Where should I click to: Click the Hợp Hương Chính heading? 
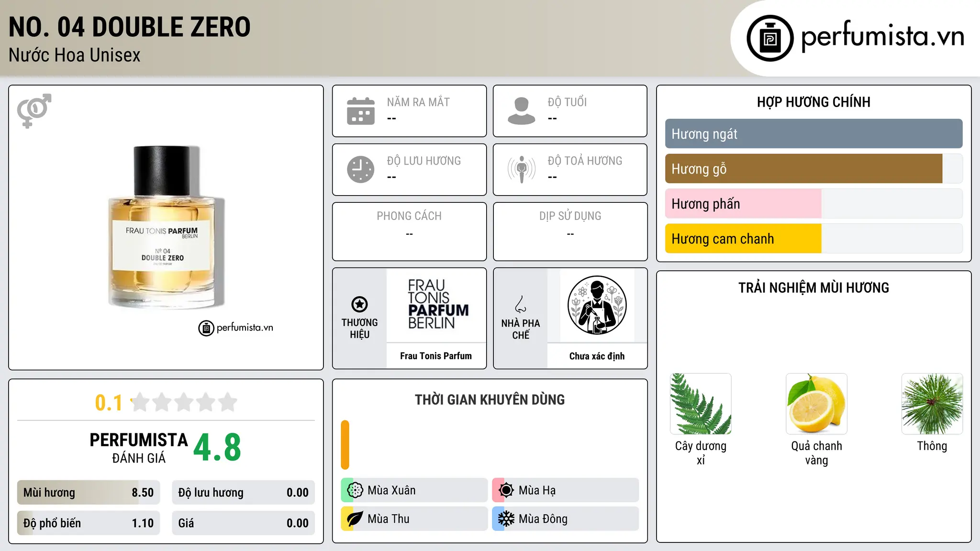click(813, 102)
